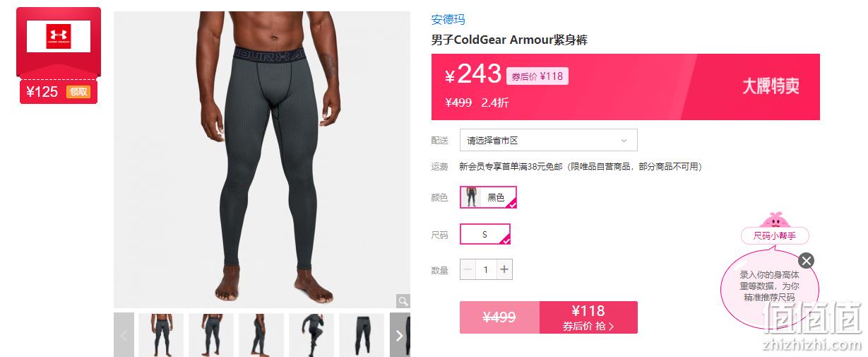Click the Under Armour logo coupon
The height and width of the screenshot is (357, 868).
[x=59, y=36]
